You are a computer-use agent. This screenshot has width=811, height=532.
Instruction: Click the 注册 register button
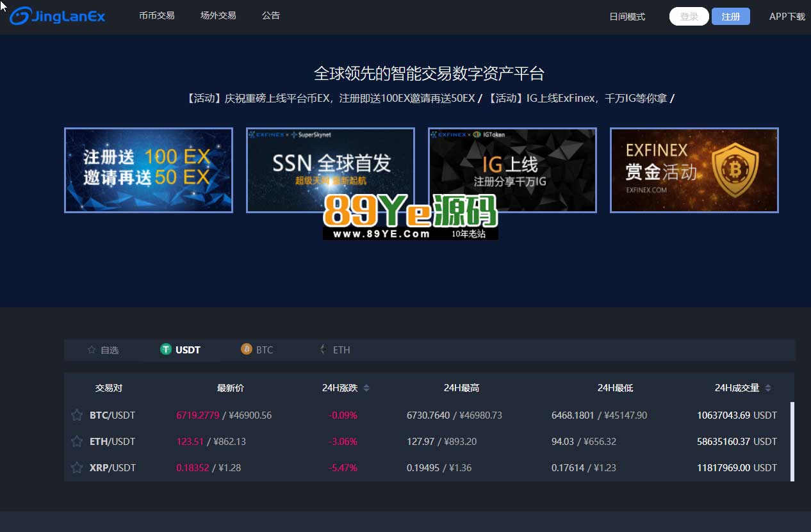(x=731, y=17)
